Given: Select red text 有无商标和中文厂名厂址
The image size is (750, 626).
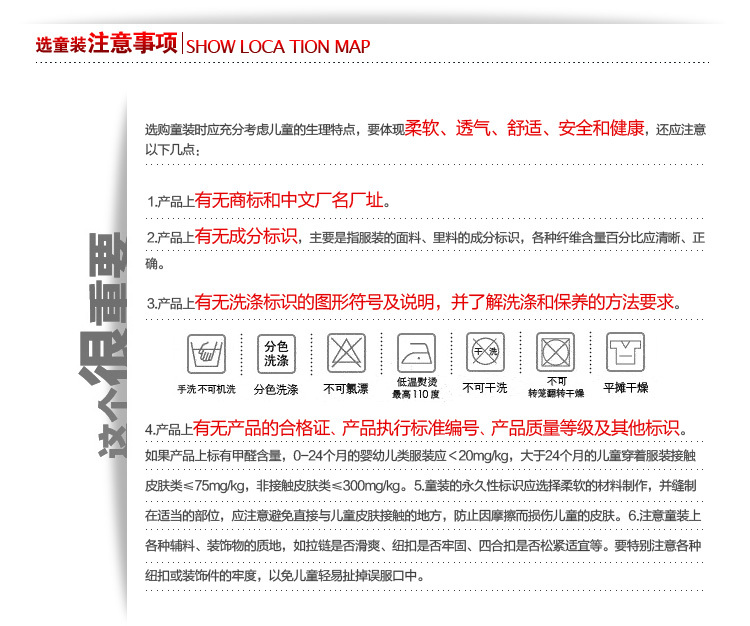Looking at the screenshot, I should coord(288,200).
